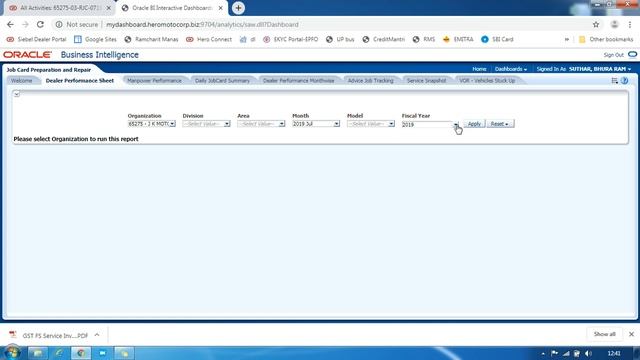The image size is (640, 360).
Task: Open Google Sites bookmark
Action: pos(96,39)
